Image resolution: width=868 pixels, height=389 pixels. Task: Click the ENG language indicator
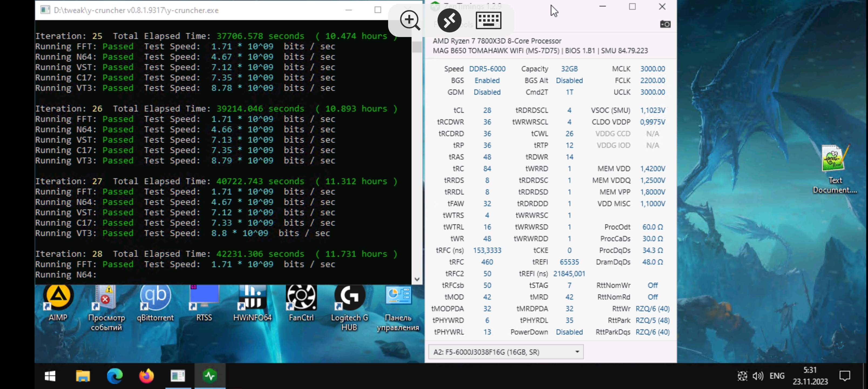click(777, 376)
